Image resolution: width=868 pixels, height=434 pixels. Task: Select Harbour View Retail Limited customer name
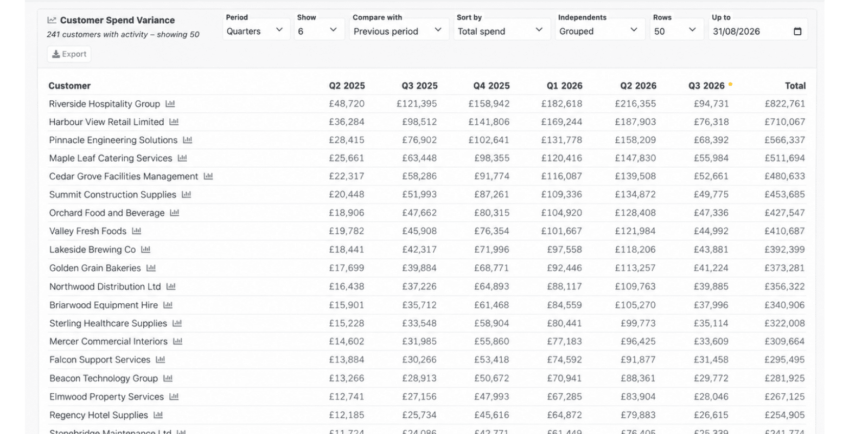106,122
